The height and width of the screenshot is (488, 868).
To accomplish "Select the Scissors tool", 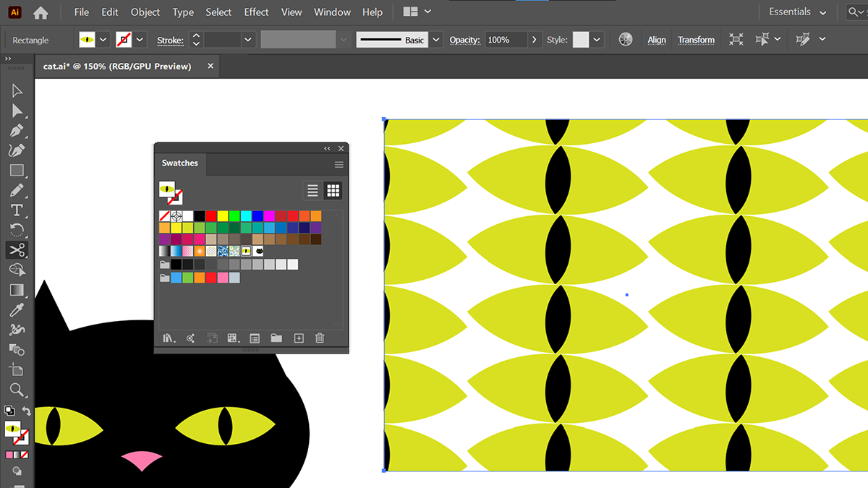I will [x=17, y=250].
